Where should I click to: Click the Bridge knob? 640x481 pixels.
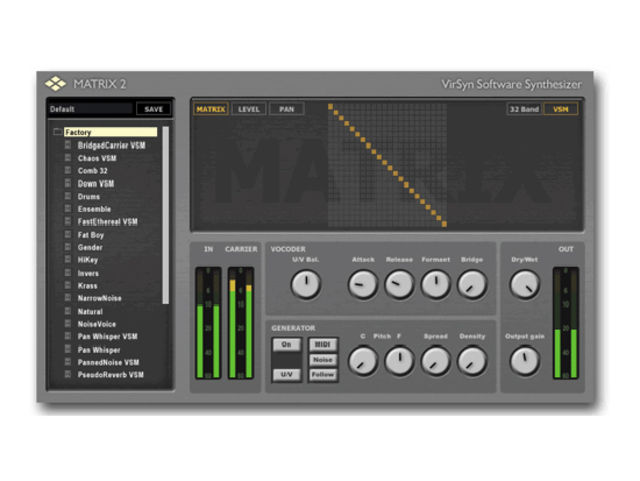click(472, 285)
